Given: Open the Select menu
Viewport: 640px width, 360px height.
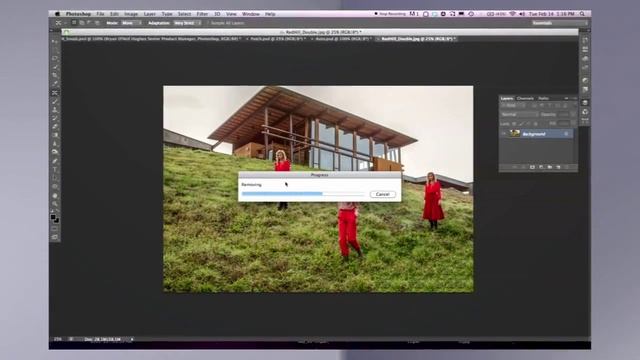Looking at the screenshot, I should point(184,14).
